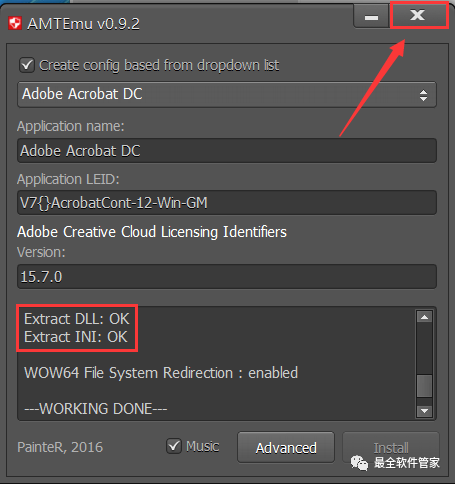455x484 pixels.
Task: Click the Version field showing 15.7.0
Action: pos(227,277)
